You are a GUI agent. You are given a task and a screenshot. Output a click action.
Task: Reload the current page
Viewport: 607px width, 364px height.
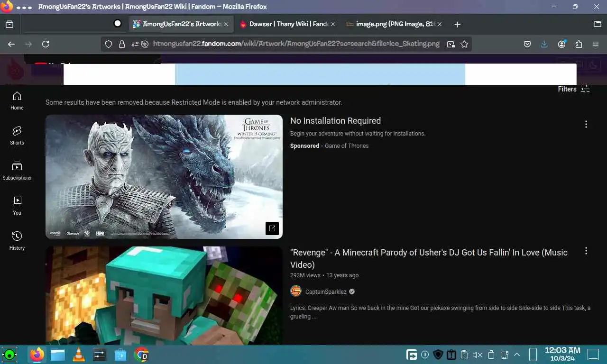(46, 44)
